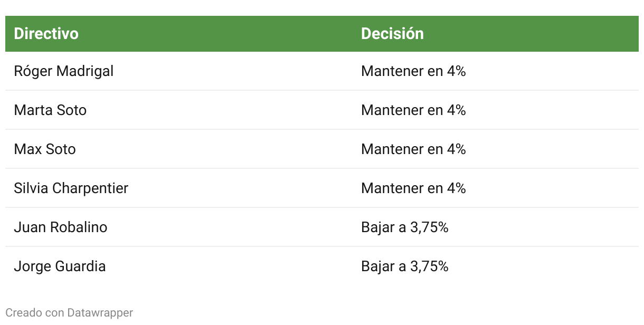Image resolution: width=644 pixels, height=325 pixels.
Task: Select the Max Soto name cell
Action: [45, 149]
